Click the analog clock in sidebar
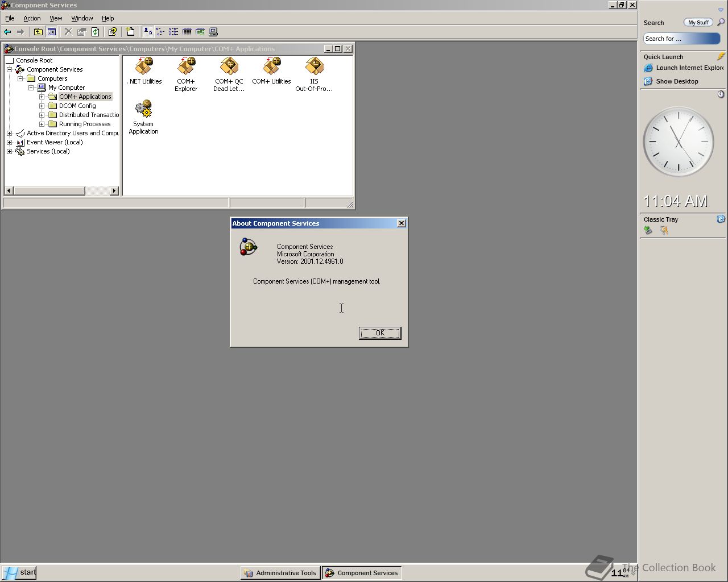Image resolution: width=728 pixels, height=582 pixels. 678,142
